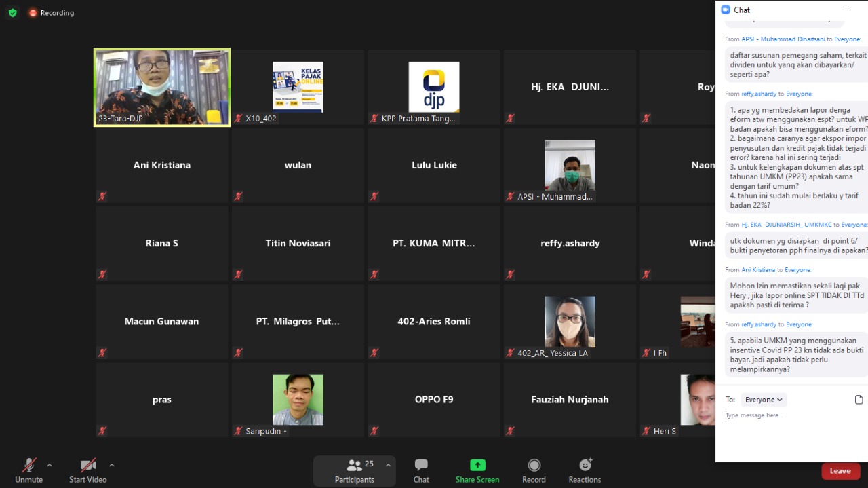This screenshot has width=868, height=488.
Task: Unmute the microphone
Action: pos(28,470)
